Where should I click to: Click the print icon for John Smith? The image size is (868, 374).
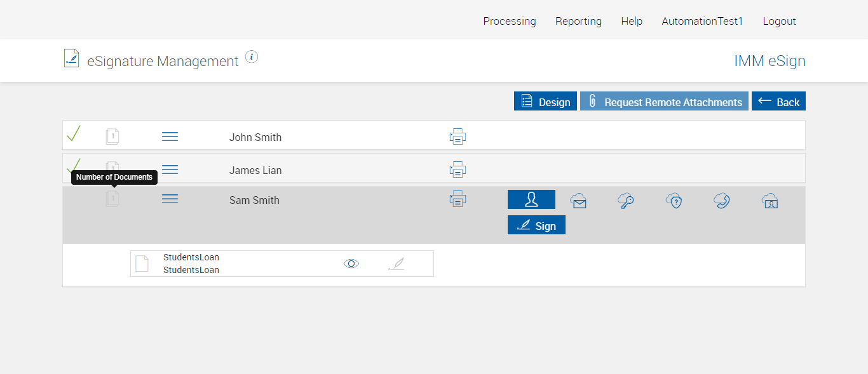point(458,137)
